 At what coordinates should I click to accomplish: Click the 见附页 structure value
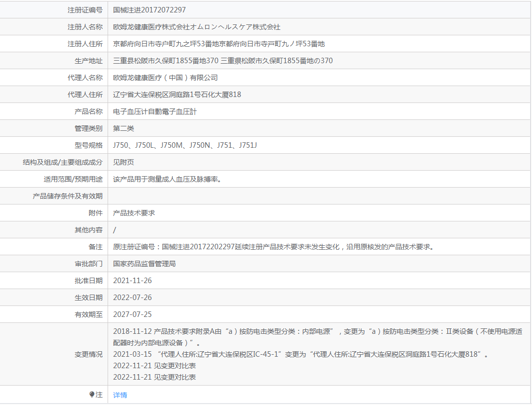(124, 162)
